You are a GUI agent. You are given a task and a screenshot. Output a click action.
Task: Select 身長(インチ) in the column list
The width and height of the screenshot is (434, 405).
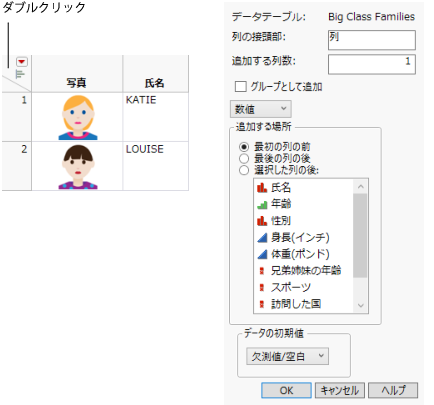[x=300, y=237]
